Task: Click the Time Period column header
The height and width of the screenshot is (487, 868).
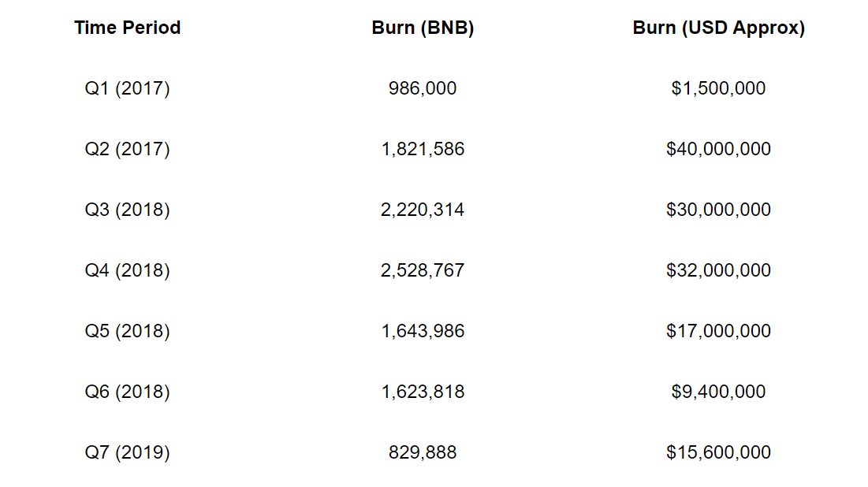Action: pyautogui.click(x=128, y=28)
